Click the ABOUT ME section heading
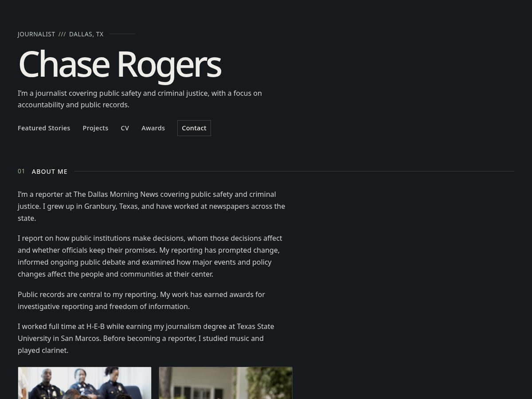Viewport: 532px width, 399px height. [x=50, y=172]
